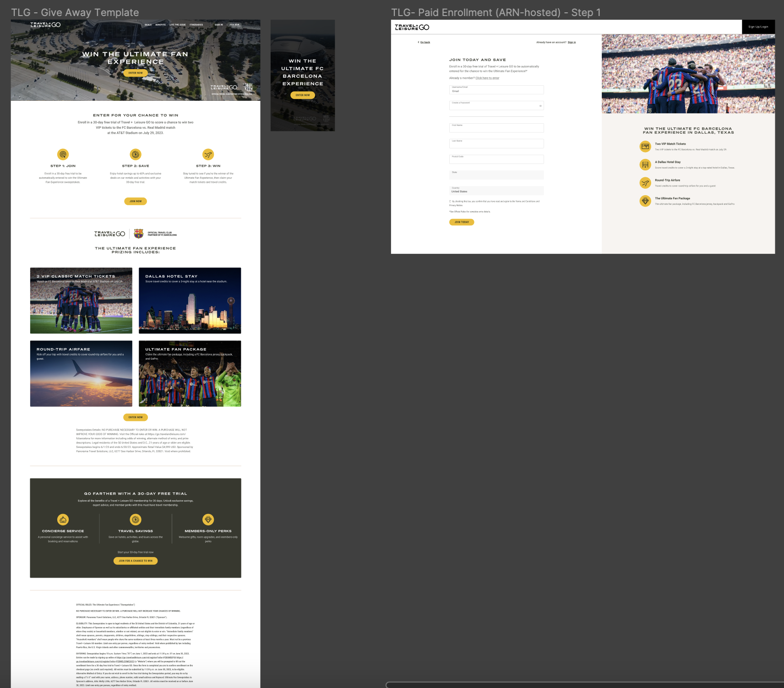Click the FC Barcelona crest beside the partner text
Viewport: 784px width, 688px height.
pos(139,234)
